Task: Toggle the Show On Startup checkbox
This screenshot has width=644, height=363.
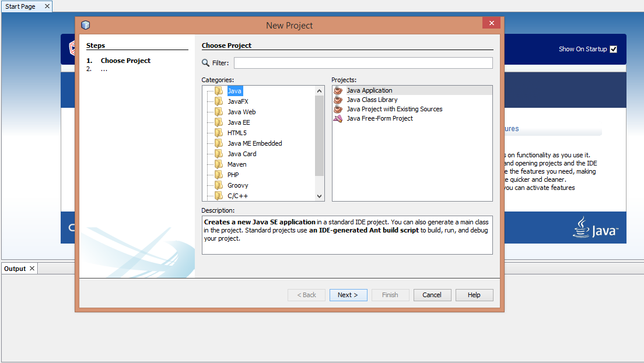Action: click(613, 49)
